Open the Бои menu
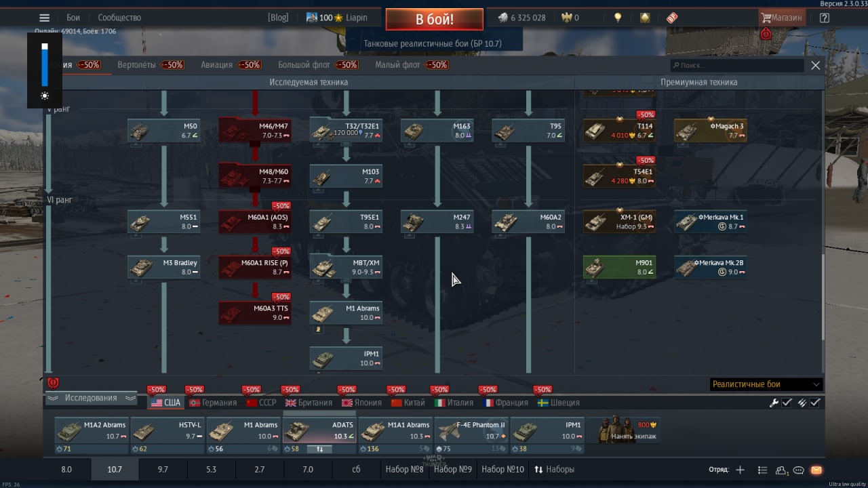The image size is (868, 488). click(x=73, y=18)
